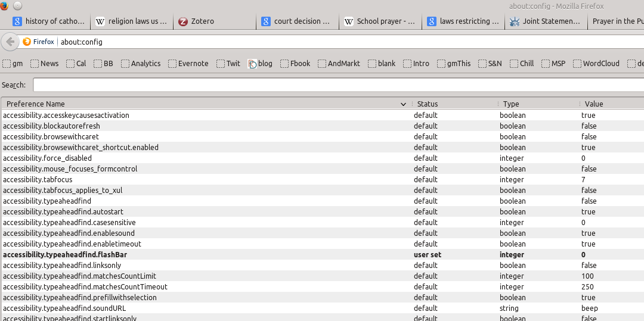This screenshot has width=644, height=321.
Task: Click the about:config address bar
Action: (x=351, y=42)
